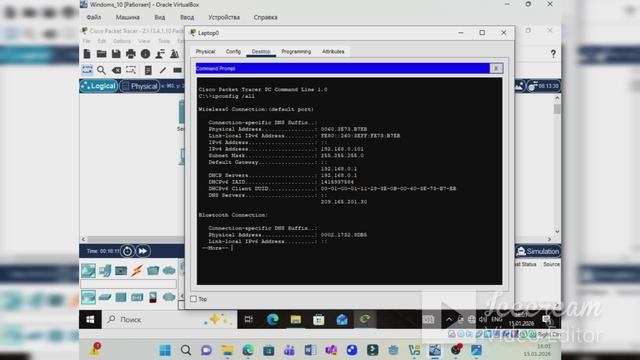
Task: Tick the Top checkbox in Laptop0 window
Action: [193, 299]
